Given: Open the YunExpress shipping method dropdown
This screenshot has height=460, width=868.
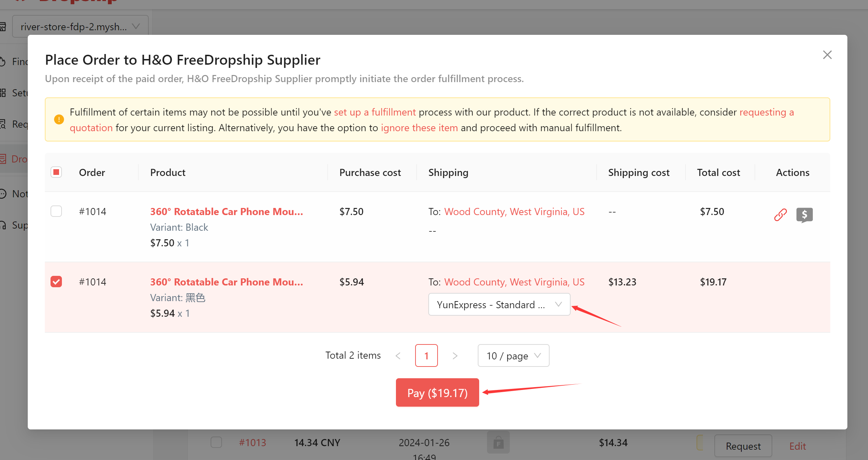Looking at the screenshot, I should (499, 304).
